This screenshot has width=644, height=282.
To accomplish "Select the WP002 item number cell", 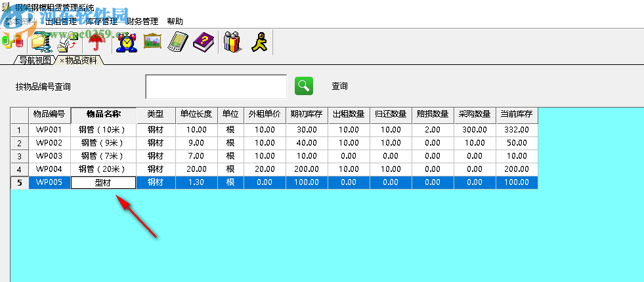I will (x=49, y=143).
